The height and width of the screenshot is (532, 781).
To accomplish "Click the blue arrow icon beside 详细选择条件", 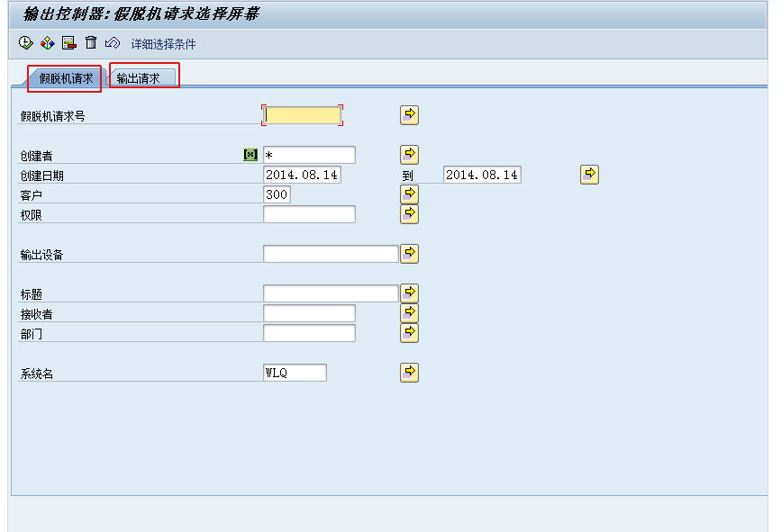I will [x=113, y=43].
